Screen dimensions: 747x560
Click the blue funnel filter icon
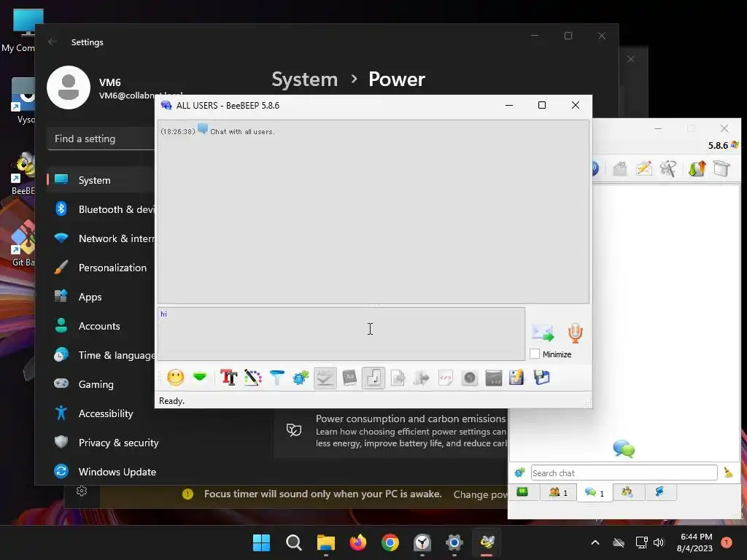tap(276, 378)
